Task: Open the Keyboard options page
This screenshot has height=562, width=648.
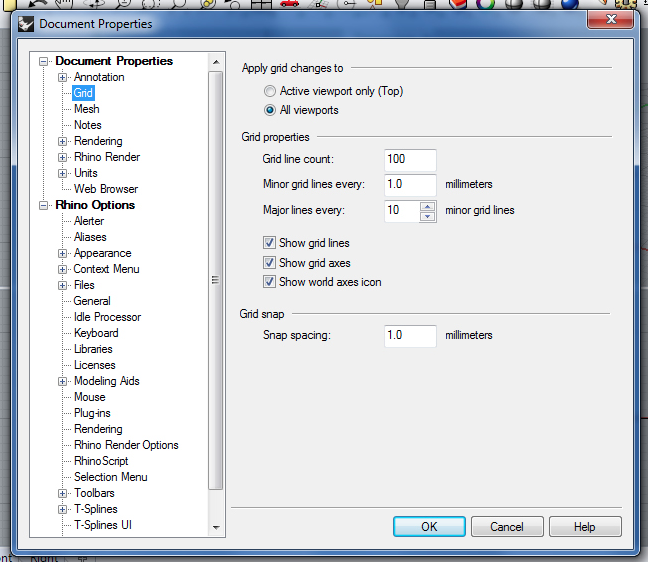Action: click(96, 333)
